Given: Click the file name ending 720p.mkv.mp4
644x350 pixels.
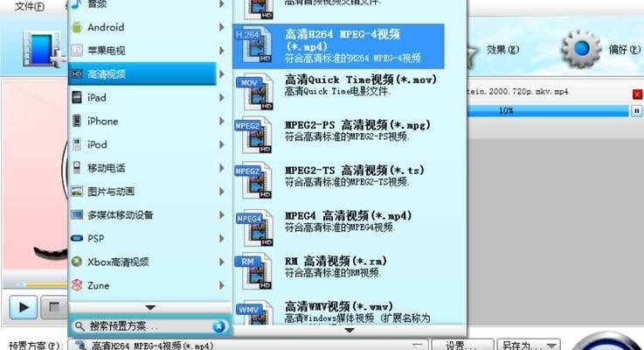Looking at the screenshot, I should tap(517, 91).
